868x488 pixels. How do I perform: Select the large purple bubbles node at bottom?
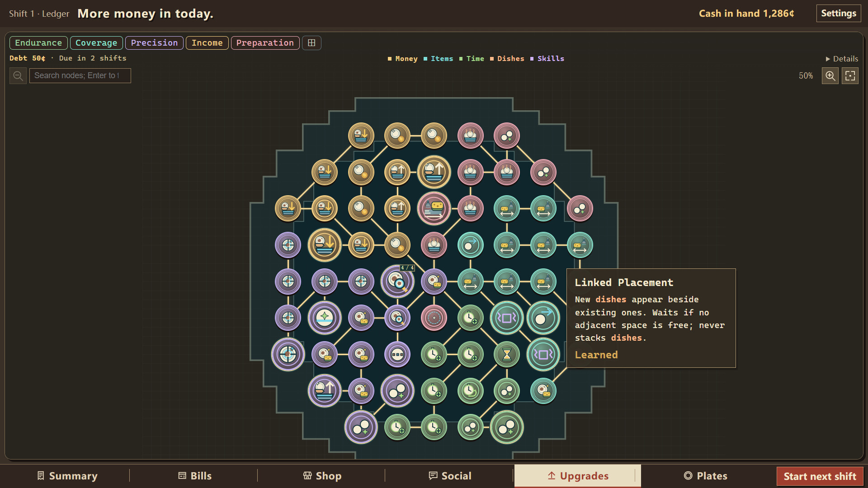point(361,427)
